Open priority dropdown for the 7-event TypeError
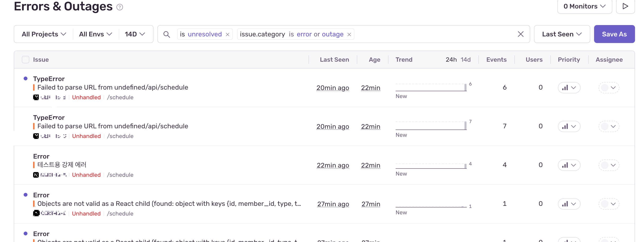 point(569,126)
